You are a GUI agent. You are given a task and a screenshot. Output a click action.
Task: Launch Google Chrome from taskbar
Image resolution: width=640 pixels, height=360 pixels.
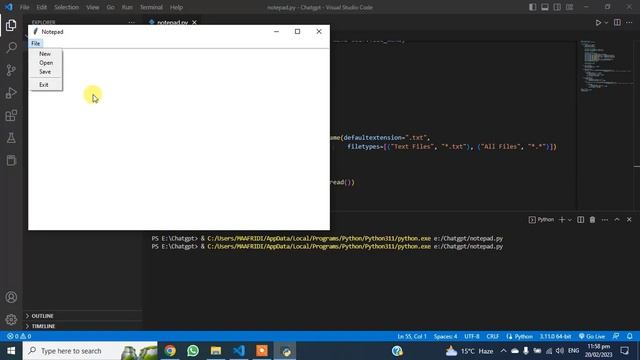[x=170, y=351]
